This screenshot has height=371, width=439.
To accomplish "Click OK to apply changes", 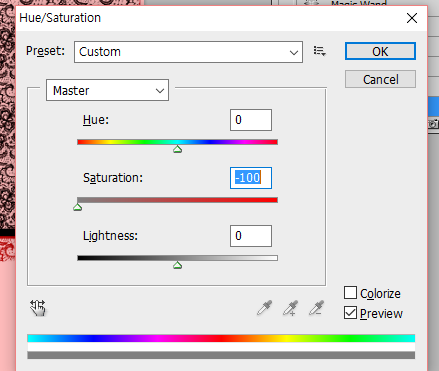I will [380, 51].
